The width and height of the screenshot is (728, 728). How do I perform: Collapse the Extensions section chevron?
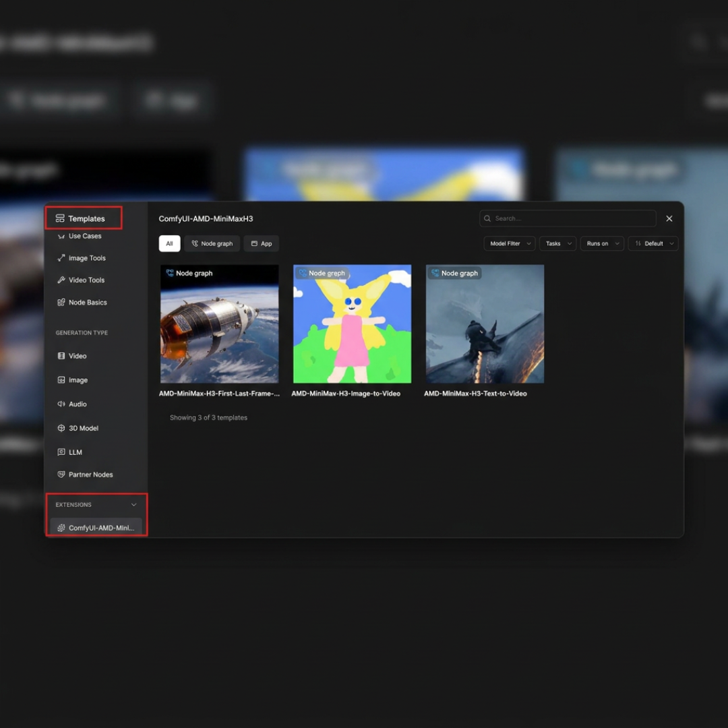coord(133,505)
